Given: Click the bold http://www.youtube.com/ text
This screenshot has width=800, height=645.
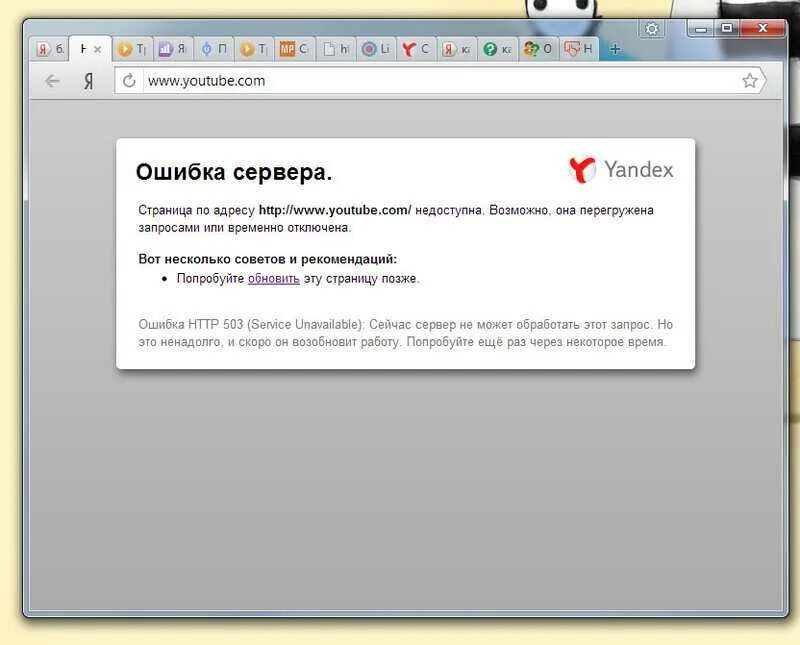Looking at the screenshot, I should 335,210.
